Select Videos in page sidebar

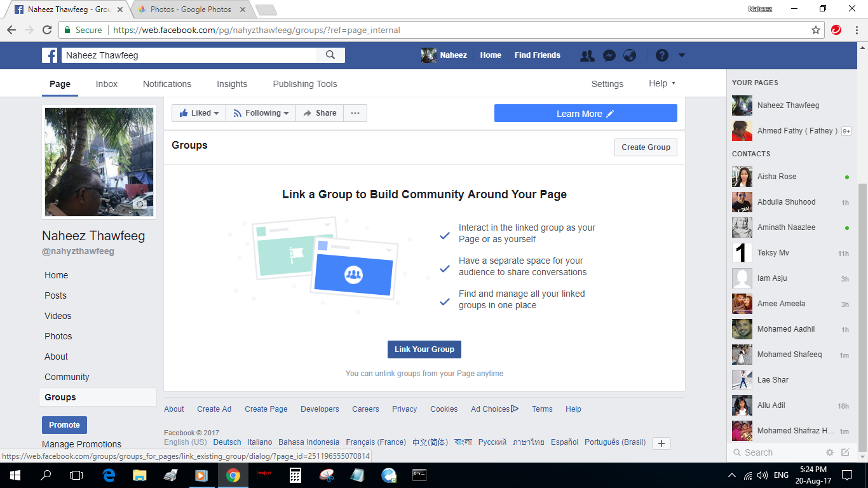click(58, 316)
